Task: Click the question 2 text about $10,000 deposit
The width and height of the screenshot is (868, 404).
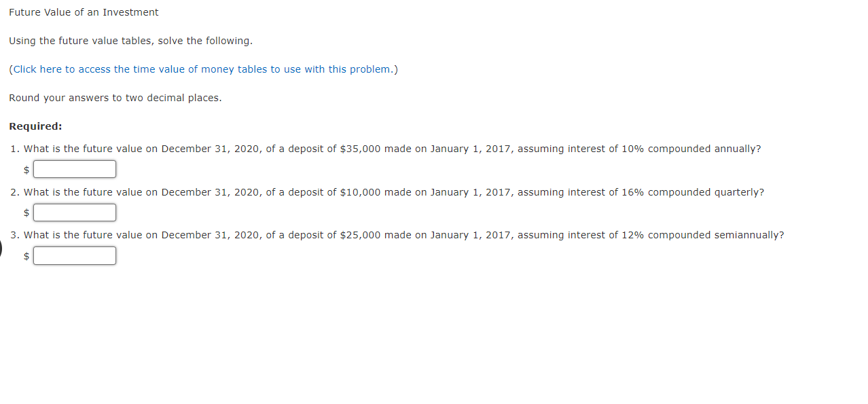Action: (x=394, y=192)
